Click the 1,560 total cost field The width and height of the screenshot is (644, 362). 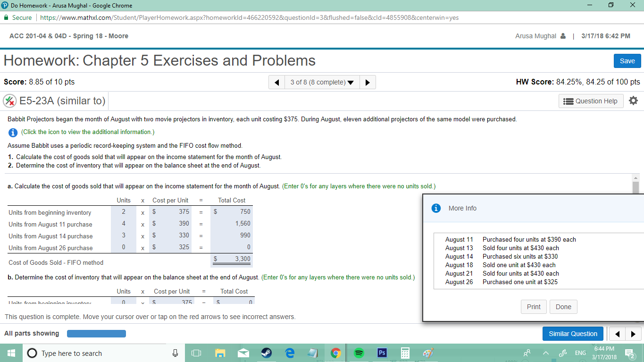pyautogui.click(x=232, y=224)
